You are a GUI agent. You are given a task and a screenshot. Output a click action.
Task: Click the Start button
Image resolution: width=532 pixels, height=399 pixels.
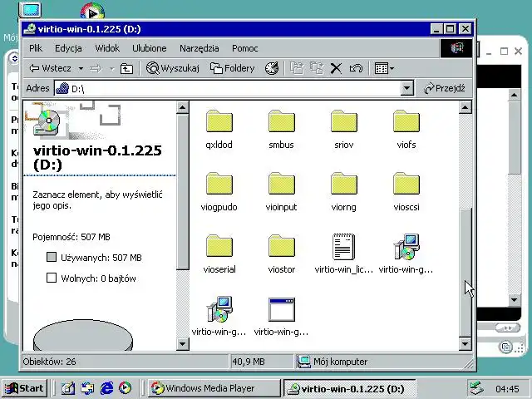25,388
